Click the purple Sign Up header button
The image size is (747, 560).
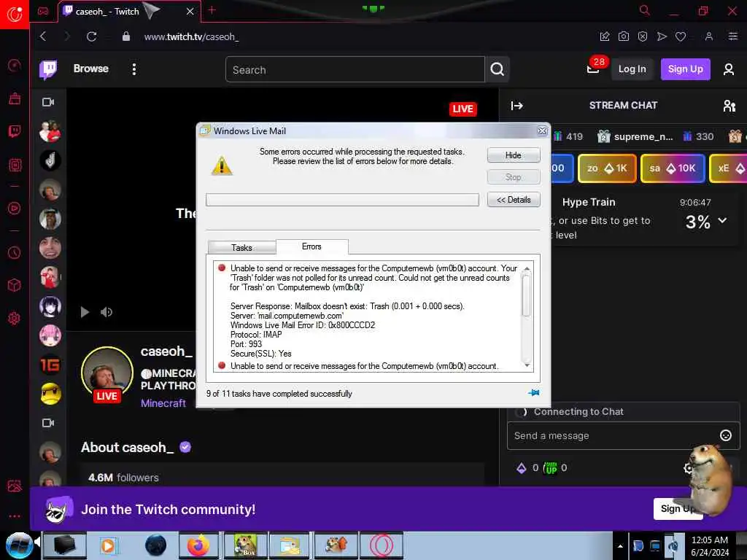[686, 69]
